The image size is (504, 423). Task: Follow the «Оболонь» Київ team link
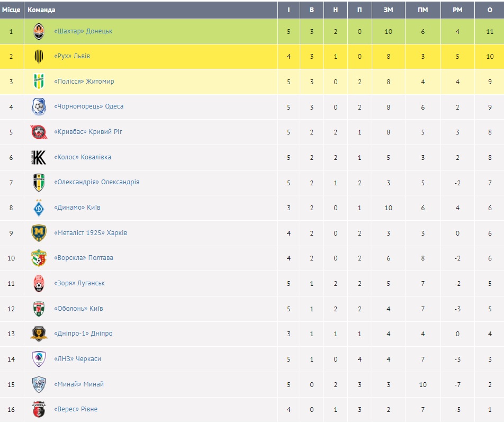pos(78,309)
